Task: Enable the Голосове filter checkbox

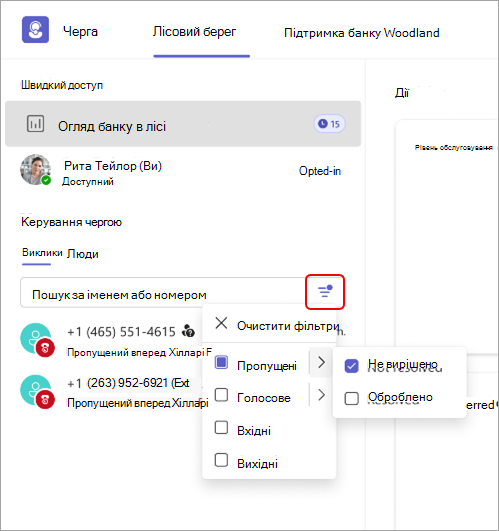Action: (x=221, y=395)
